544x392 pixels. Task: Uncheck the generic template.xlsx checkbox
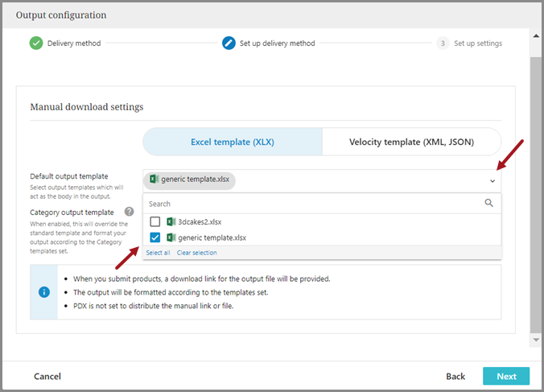[x=155, y=237]
